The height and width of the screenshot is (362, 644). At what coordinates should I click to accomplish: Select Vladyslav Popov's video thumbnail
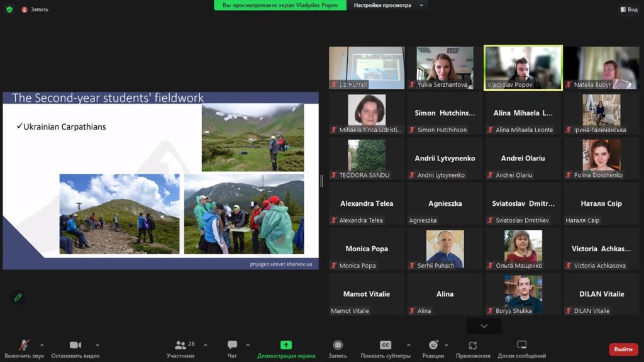coord(523,67)
